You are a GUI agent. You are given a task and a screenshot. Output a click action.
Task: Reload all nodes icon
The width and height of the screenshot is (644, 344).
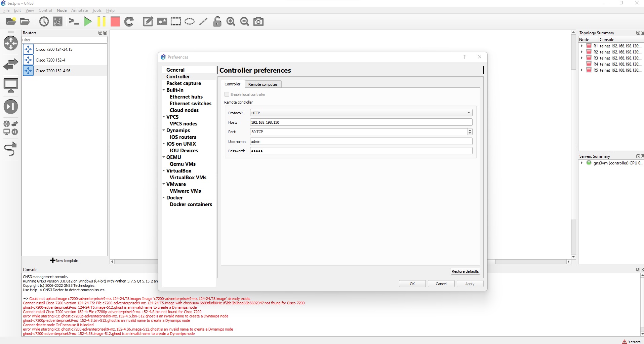(129, 22)
